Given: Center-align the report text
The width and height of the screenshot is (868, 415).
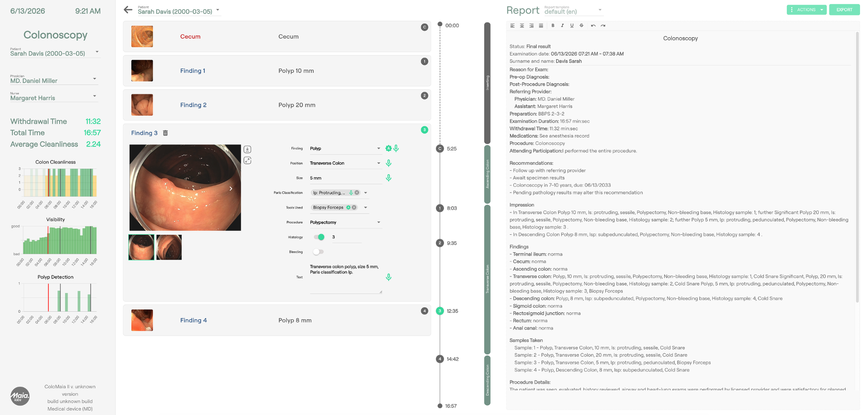Looking at the screenshot, I should pyautogui.click(x=522, y=25).
